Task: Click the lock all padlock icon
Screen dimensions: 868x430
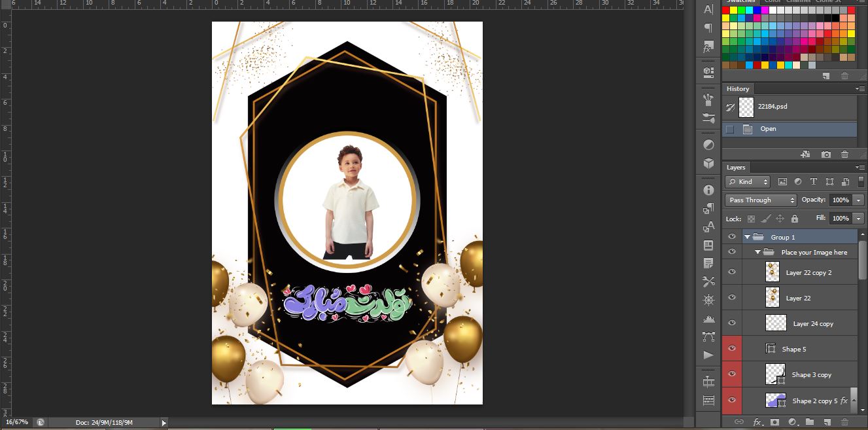Action: (795, 219)
